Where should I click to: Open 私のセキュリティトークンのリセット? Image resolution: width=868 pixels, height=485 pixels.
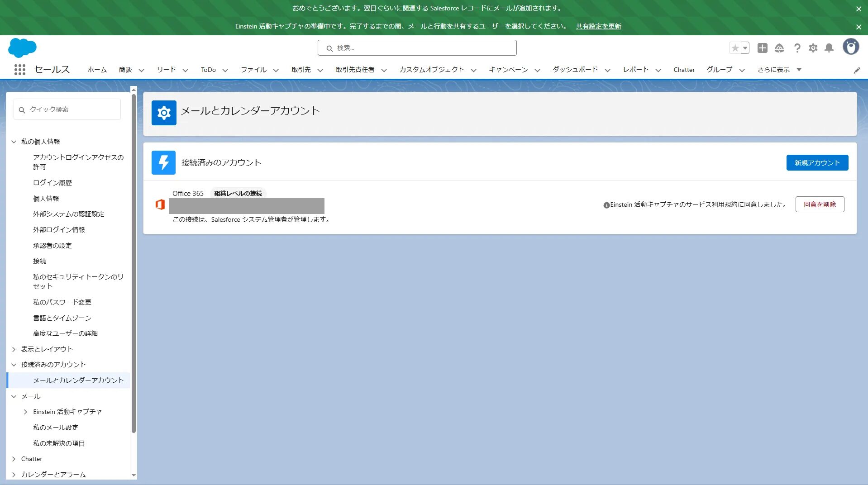78,281
